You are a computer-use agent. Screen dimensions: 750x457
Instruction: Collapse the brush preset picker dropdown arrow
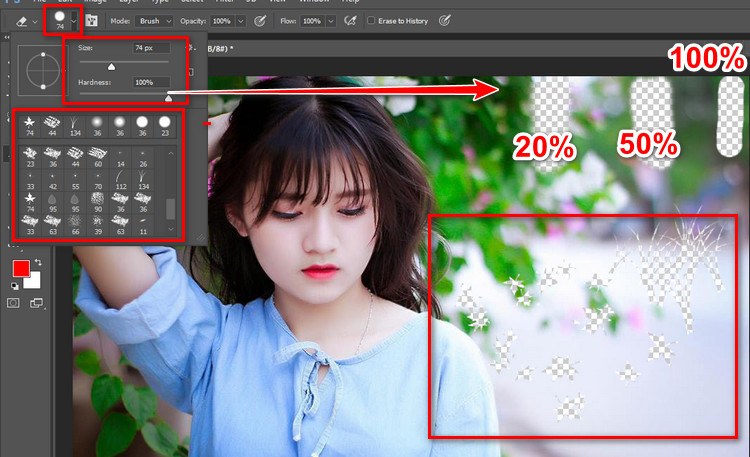coord(74,21)
